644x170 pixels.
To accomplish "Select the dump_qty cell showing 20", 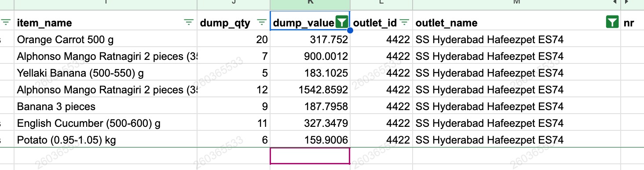I will tap(234, 40).
